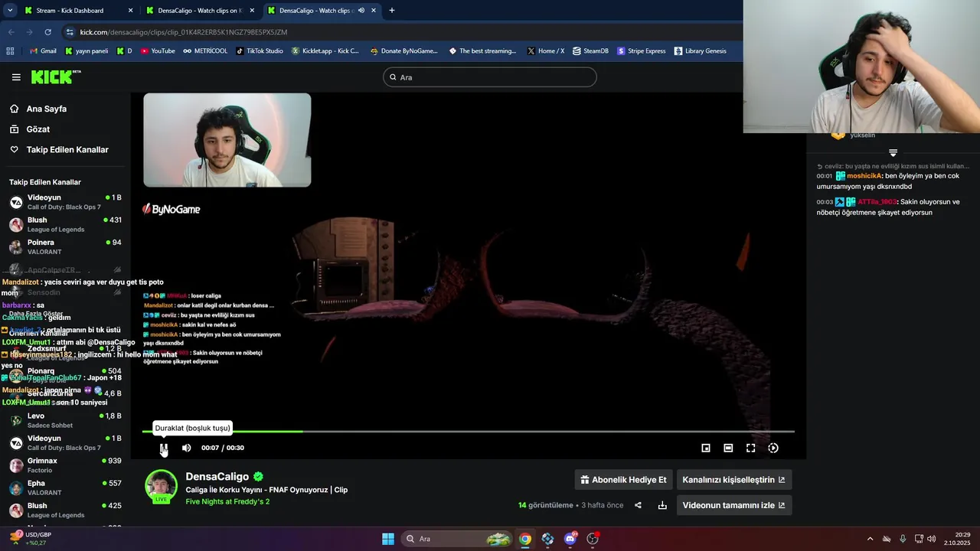980x551 pixels.
Task: Toggle theater mode on the player
Action: tap(728, 448)
